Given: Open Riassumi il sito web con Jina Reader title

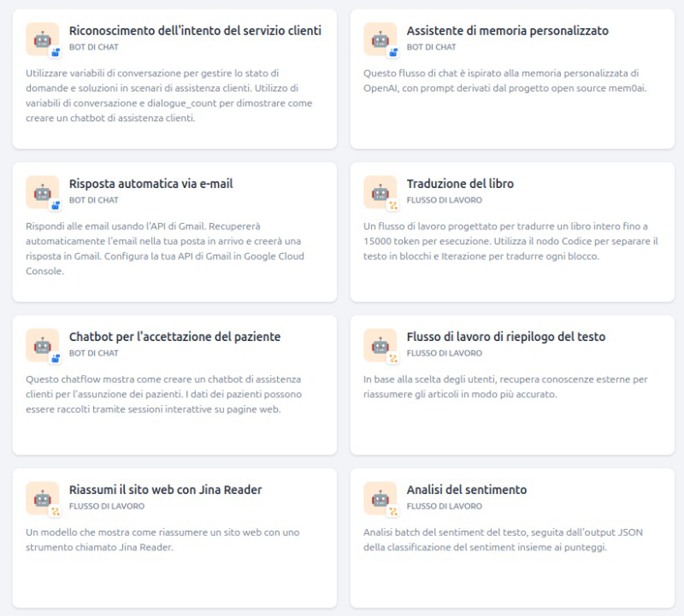Looking at the screenshot, I should [x=165, y=490].
